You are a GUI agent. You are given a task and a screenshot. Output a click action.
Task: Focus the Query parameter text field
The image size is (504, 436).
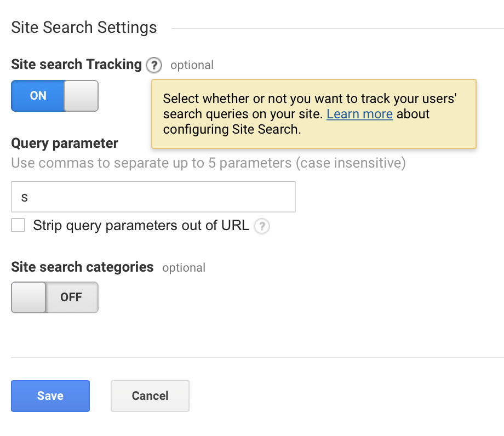153,197
